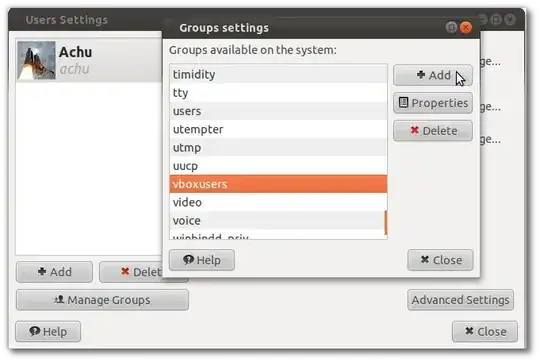
Task: Add a new user in Users Settings
Action: tap(54, 272)
